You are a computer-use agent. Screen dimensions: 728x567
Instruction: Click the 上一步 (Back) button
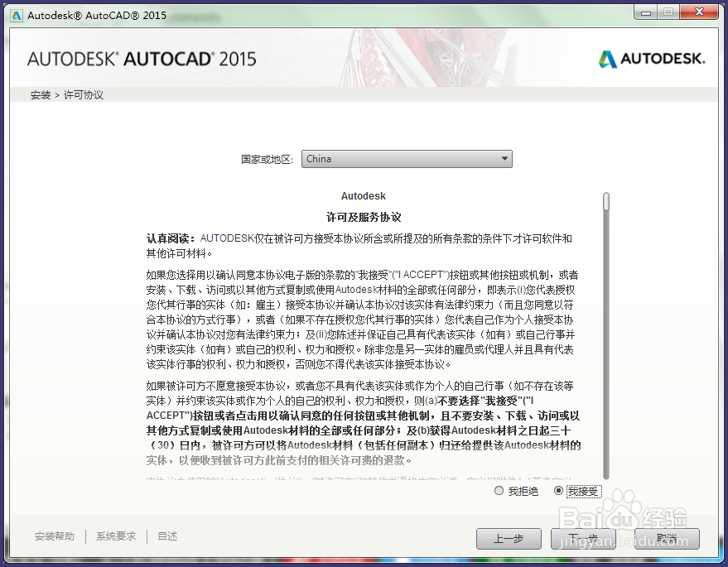pos(509,538)
